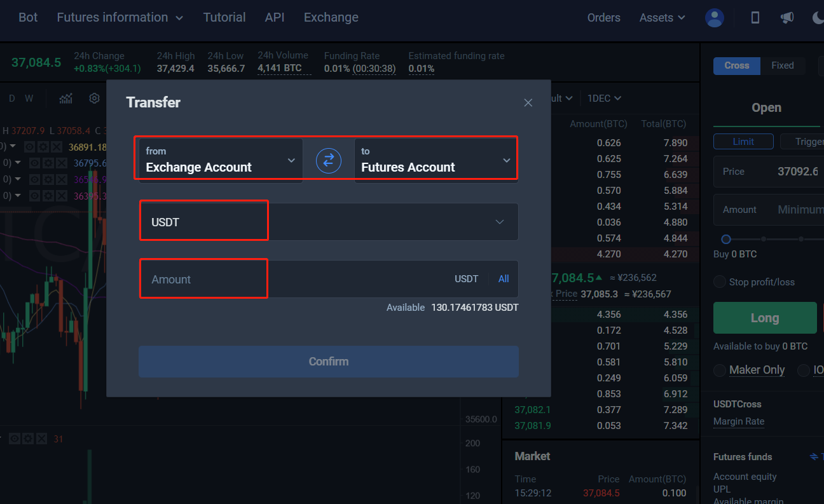824x504 pixels.
Task: Open the user profile avatar icon
Action: pyautogui.click(x=715, y=18)
